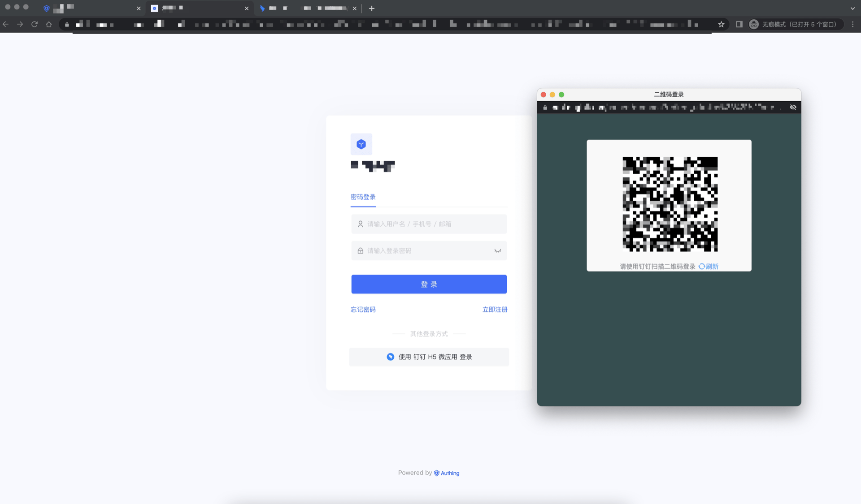Click the browser forward arrow
Image resolution: width=861 pixels, height=504 pixels.
point(20,24)
